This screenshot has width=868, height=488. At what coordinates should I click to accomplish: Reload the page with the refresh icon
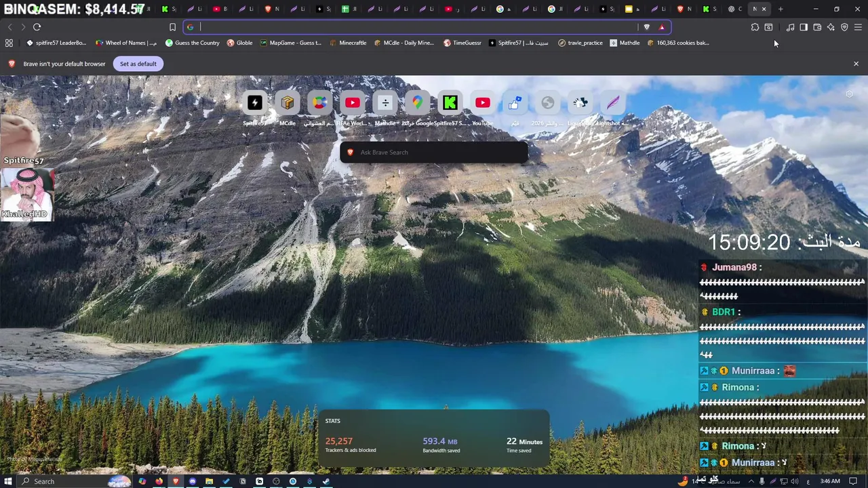click(x=37, y=27)
